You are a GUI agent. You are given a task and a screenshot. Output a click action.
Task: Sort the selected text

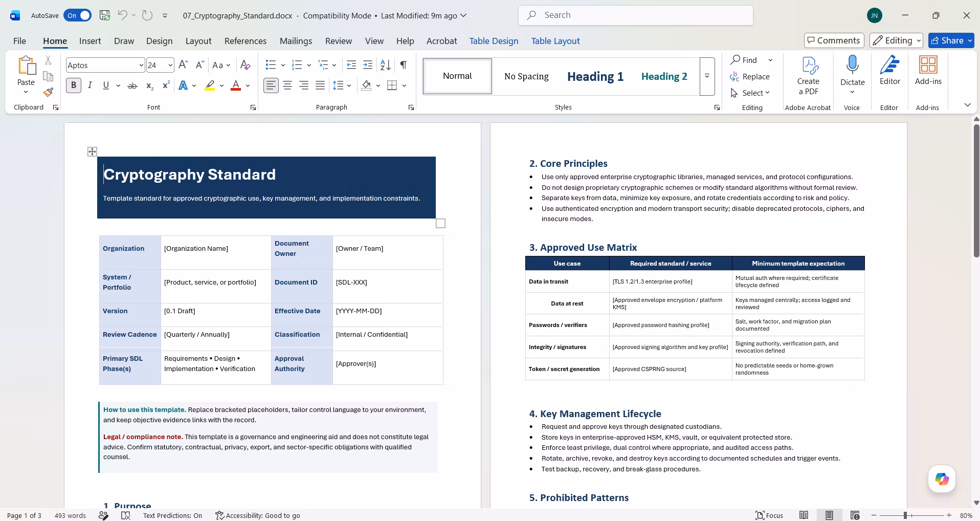point(386,65)
